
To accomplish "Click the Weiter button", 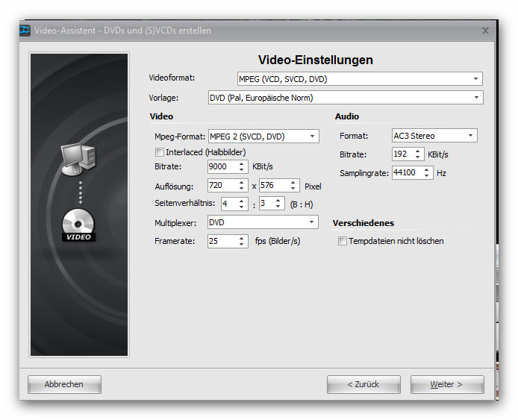I will tap(446, 384).
